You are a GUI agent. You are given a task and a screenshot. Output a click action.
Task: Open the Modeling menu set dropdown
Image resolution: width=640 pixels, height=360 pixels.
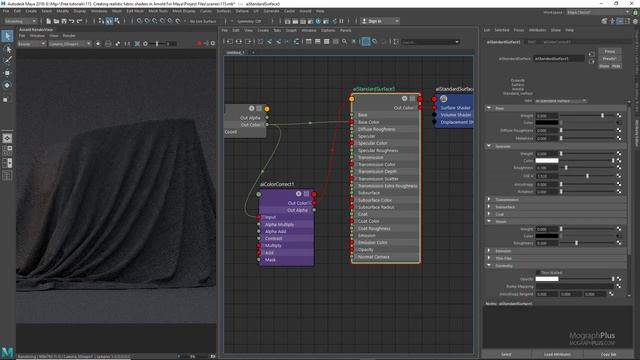20,21
